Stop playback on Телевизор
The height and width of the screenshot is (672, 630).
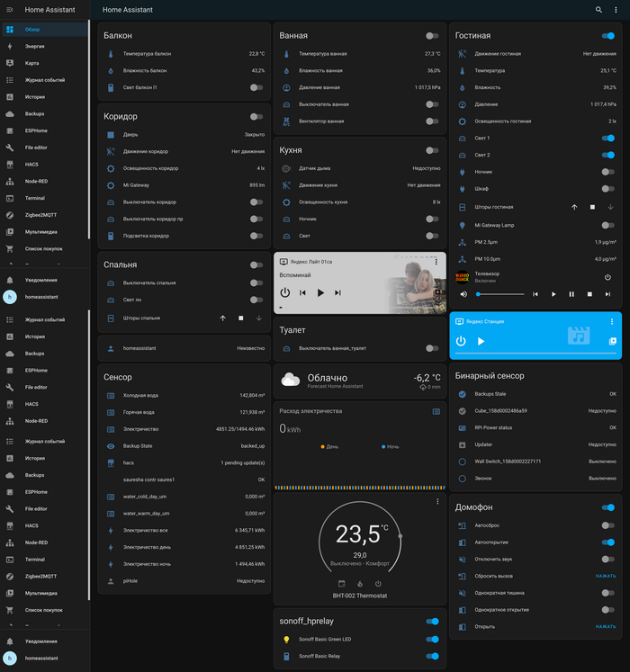coord(589,294)
